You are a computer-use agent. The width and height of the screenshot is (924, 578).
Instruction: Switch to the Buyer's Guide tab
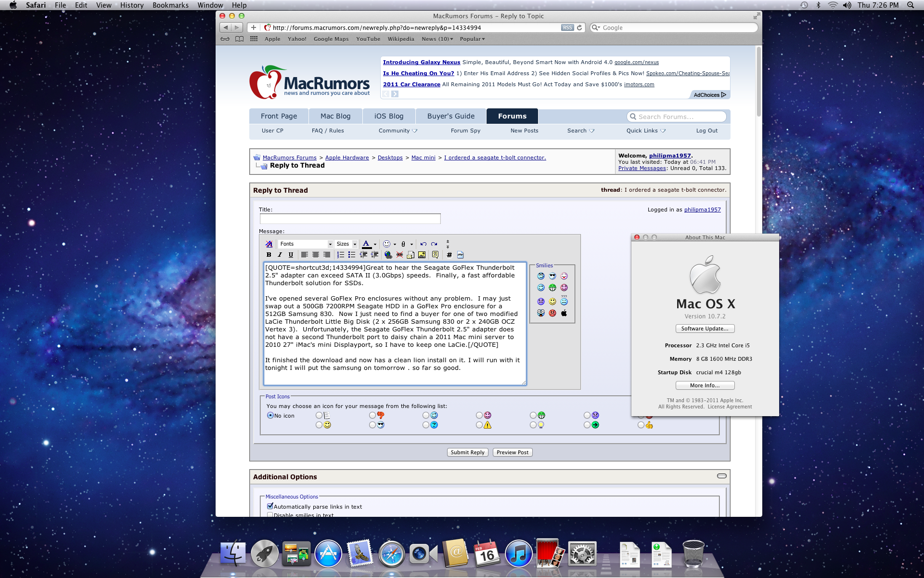tap(451, 116)
